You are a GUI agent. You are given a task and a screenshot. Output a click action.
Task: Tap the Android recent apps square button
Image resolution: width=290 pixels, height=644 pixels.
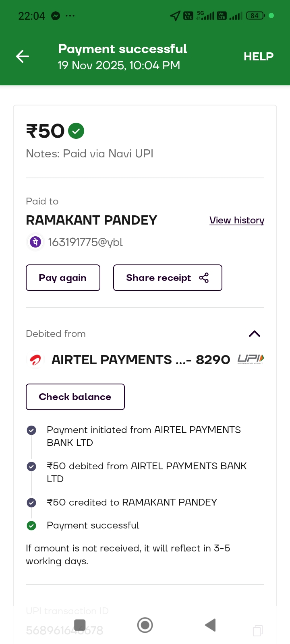pyautogui.click(x=80, y=625)
